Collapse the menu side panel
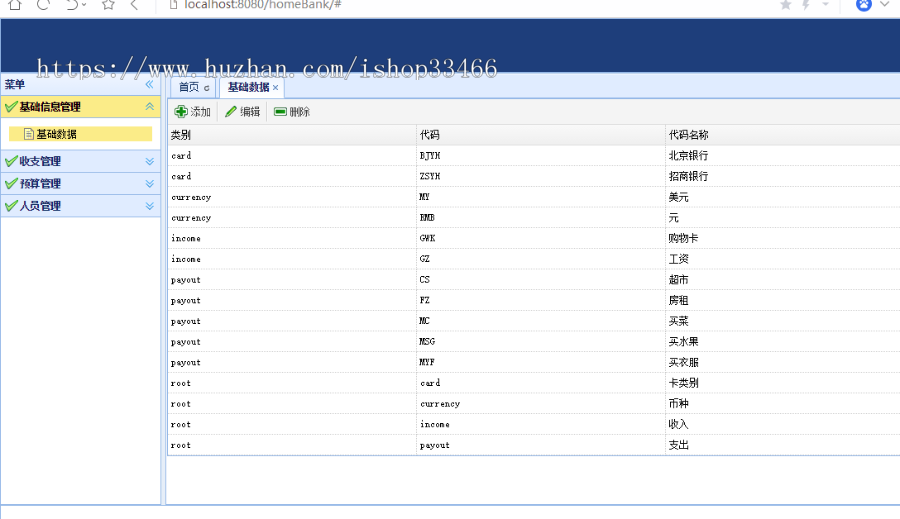This screenshot has width=900, height=519. tap(149, 84)
